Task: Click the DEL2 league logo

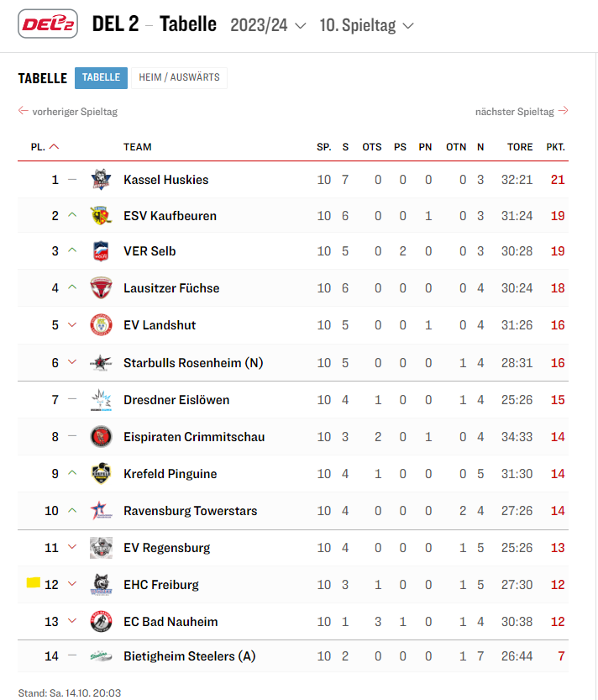Action: coord(49,25)
